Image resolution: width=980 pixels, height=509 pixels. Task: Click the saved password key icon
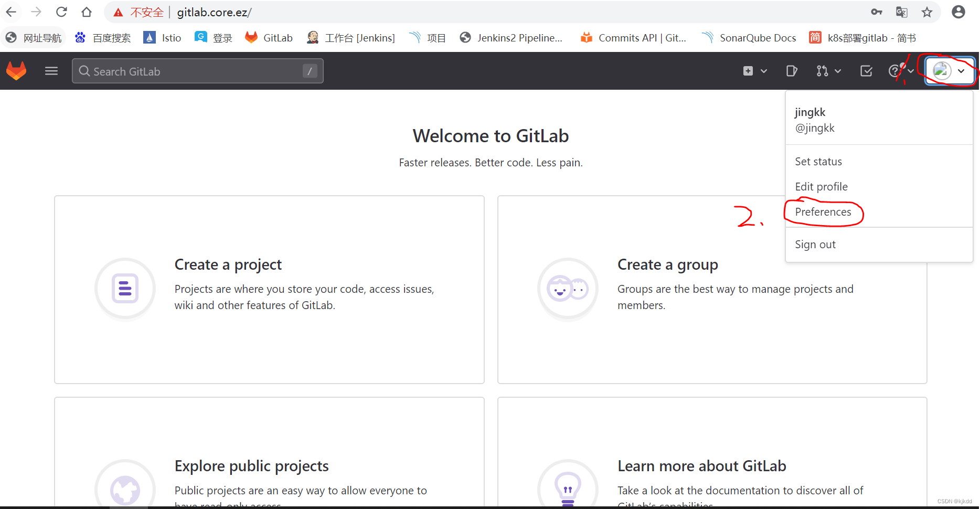tap(877, 12)
